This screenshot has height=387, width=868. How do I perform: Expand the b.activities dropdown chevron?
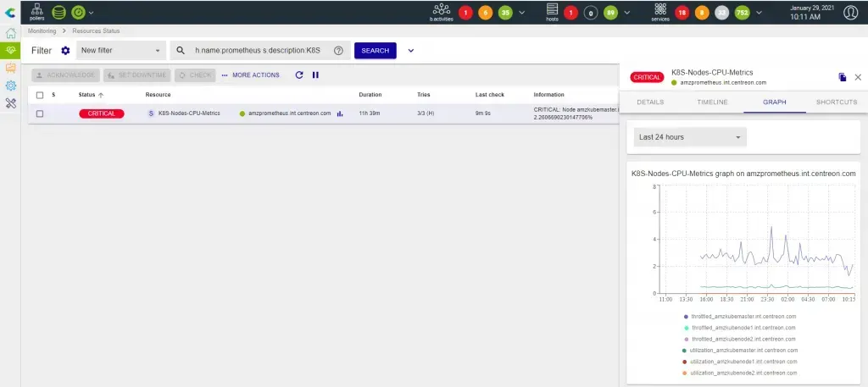(x=521, y=13)
